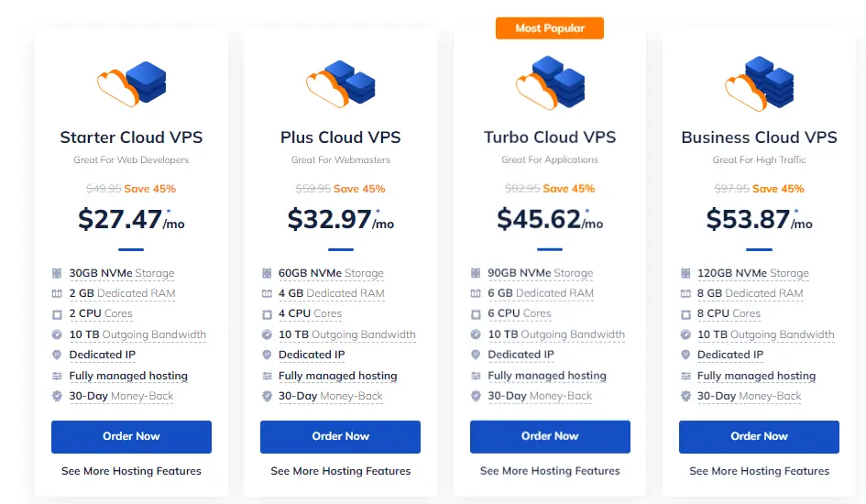Click location pin icon beside Starter Dedicated IP
The image size is (866, 504).
click(57, 355)
